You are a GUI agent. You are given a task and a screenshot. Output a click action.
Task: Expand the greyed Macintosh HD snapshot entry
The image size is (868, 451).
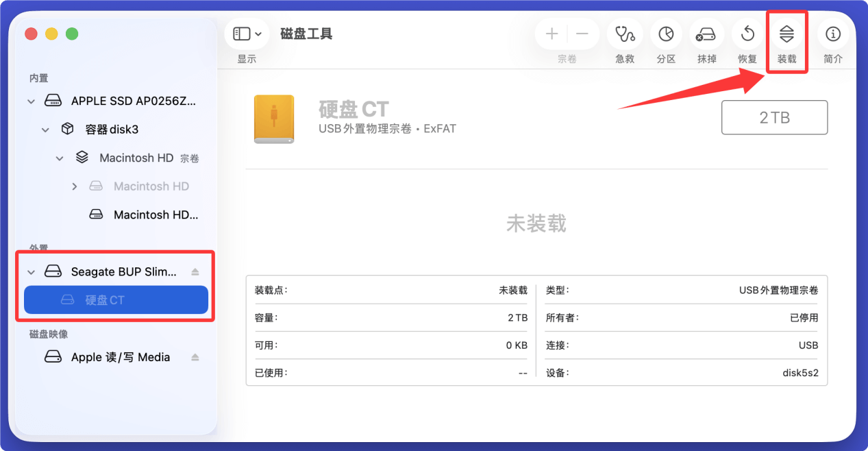pos(74,186)
